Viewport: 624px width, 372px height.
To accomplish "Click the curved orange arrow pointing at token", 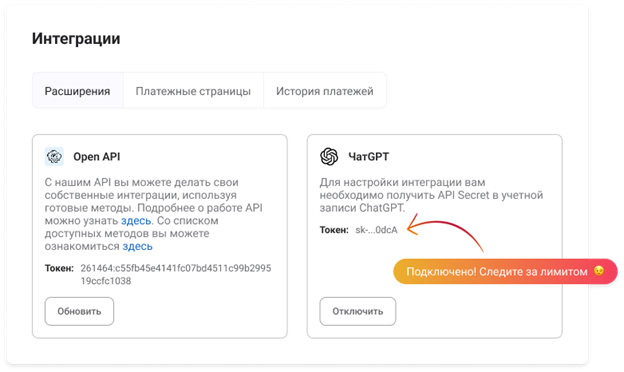I will (445, 232).
